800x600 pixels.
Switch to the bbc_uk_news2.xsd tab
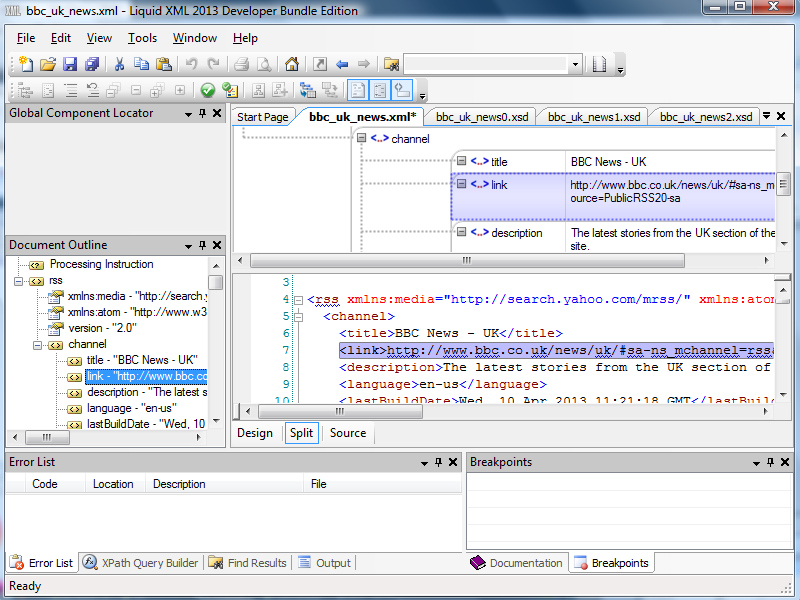coord(706,117)
